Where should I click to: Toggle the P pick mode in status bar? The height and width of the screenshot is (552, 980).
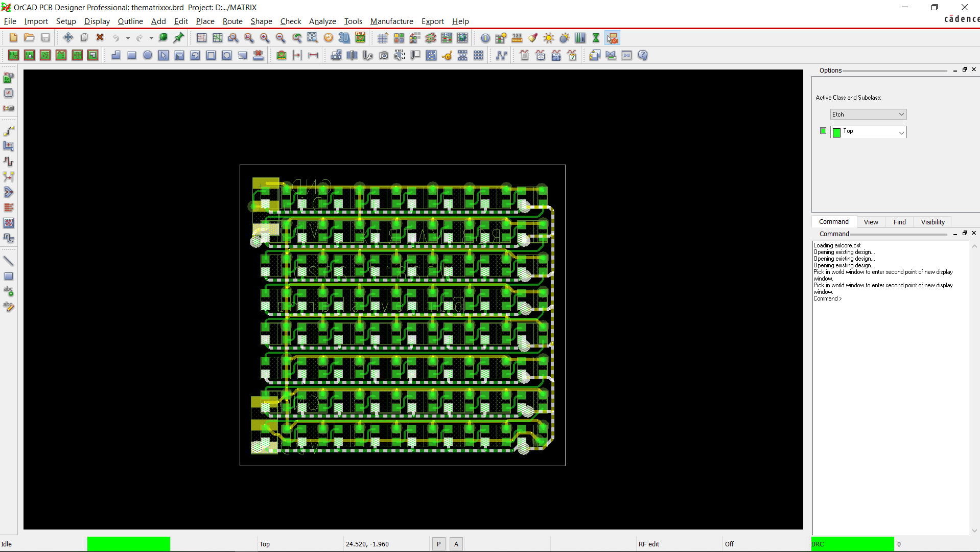pos(438,544)
